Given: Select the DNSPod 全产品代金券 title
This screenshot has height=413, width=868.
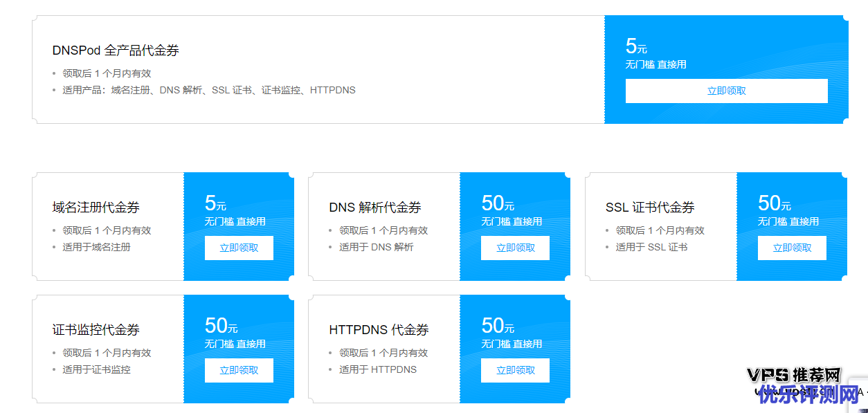Looking at the screenshot, I should tap(116, 51).
